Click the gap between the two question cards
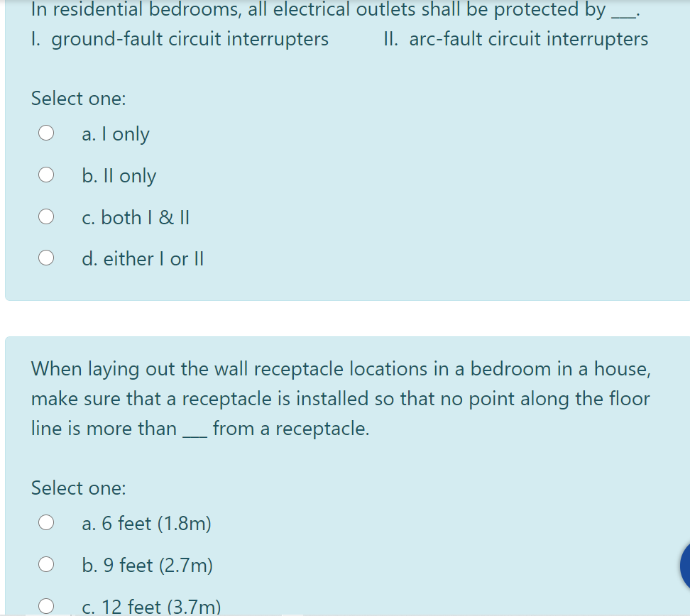 coord(345,318)
